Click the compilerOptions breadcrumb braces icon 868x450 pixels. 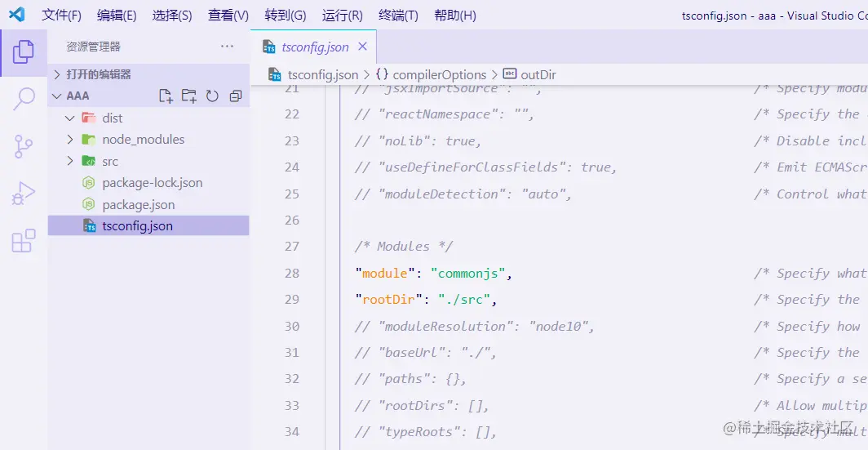pyautogui.click(x=382, y=74)
